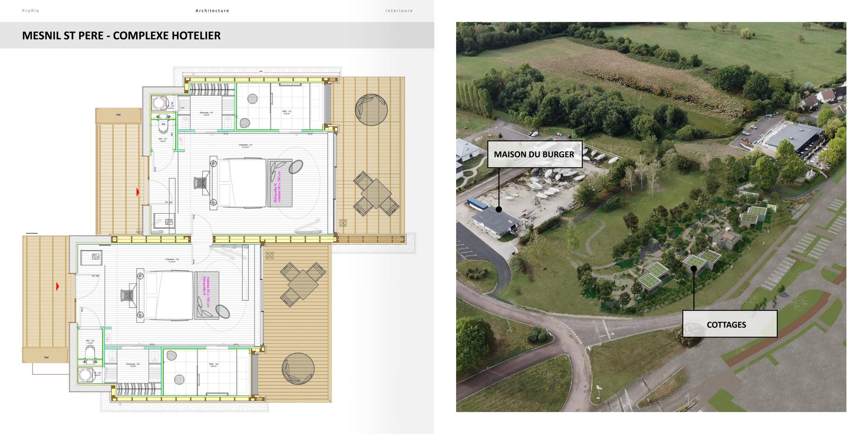
Task: Click the round table on lower terrace
Action: (298, 369)
